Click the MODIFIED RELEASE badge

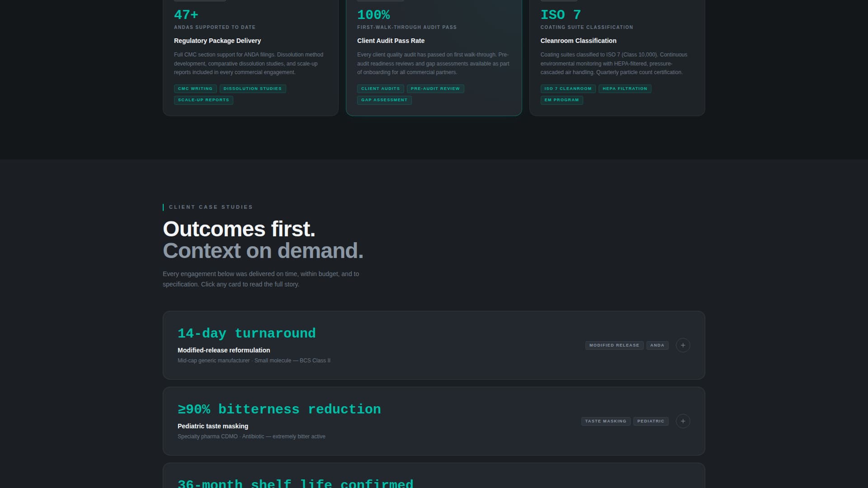pos(614,345)
